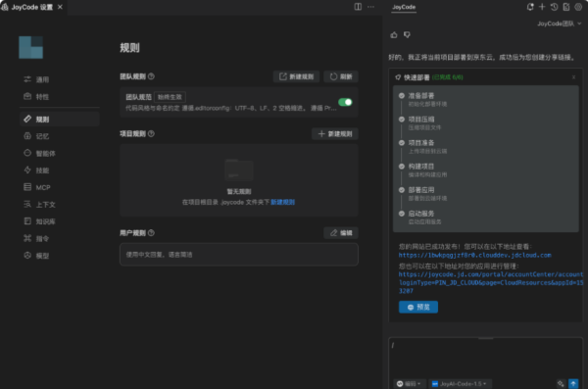Click the thumbs down feedback icon
The image size is (588, 389).
(x=407, y=35)
